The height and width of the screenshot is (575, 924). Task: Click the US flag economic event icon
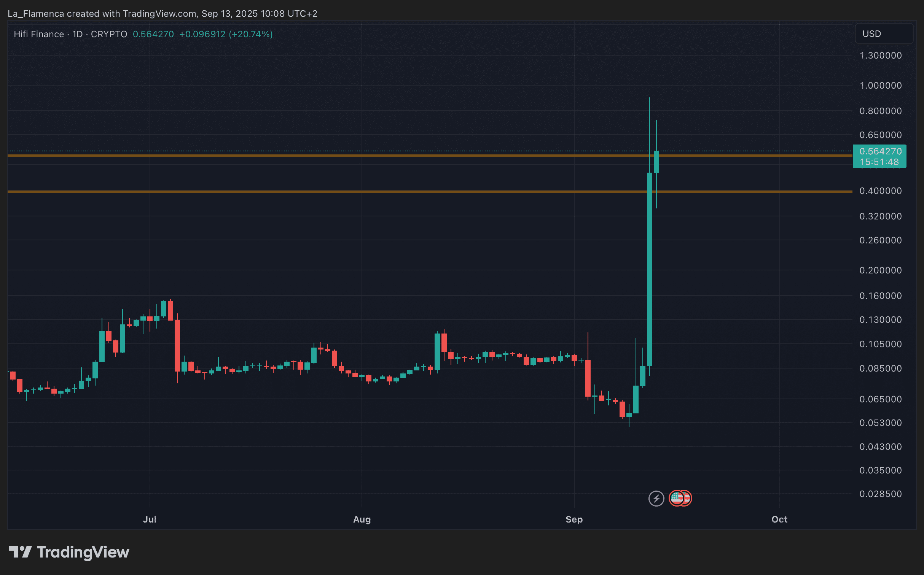pos(677,498)
